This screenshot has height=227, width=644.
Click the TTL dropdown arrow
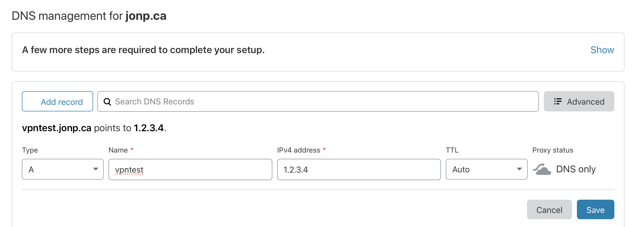pos(519,169)
